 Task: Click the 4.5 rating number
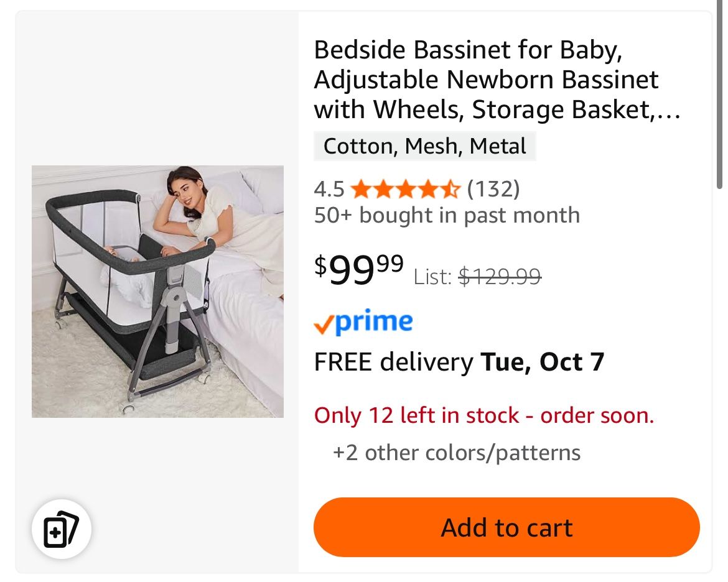(329, 188)
